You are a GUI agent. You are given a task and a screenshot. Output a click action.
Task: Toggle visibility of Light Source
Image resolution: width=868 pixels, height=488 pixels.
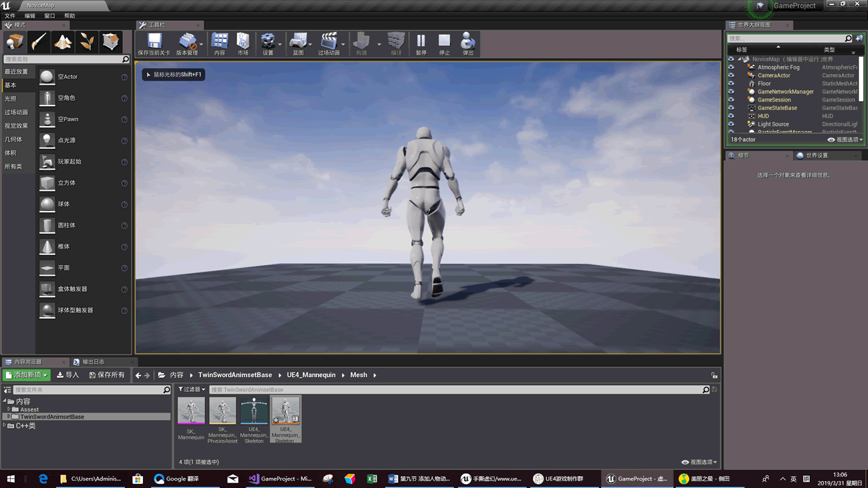[x=731, y=124]
